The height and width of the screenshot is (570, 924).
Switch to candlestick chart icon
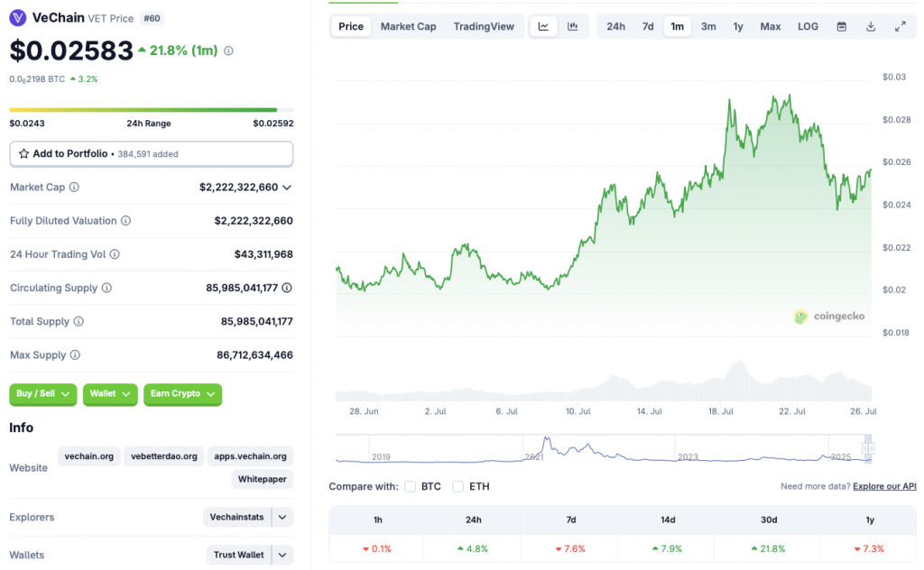[573, 26]
